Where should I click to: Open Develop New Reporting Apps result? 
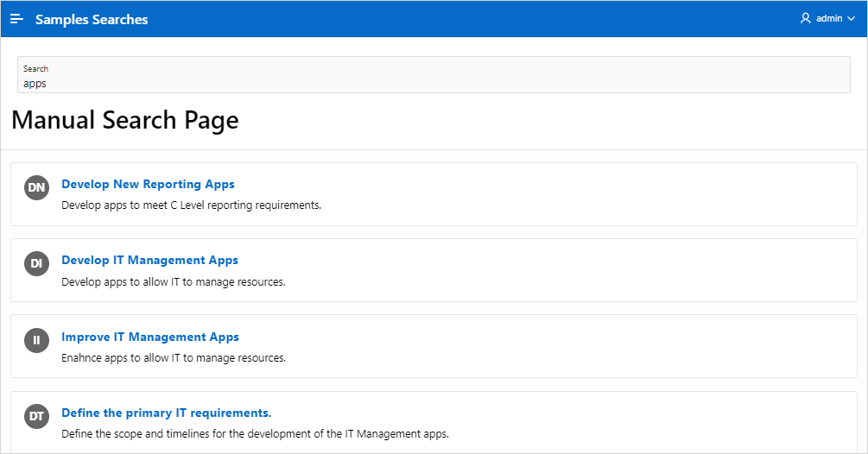[148, 184]
